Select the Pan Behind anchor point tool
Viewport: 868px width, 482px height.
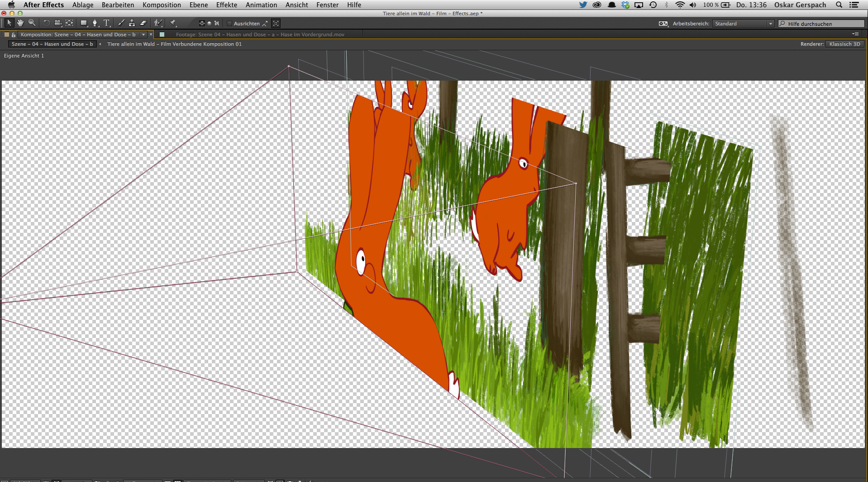coord(69,23)
